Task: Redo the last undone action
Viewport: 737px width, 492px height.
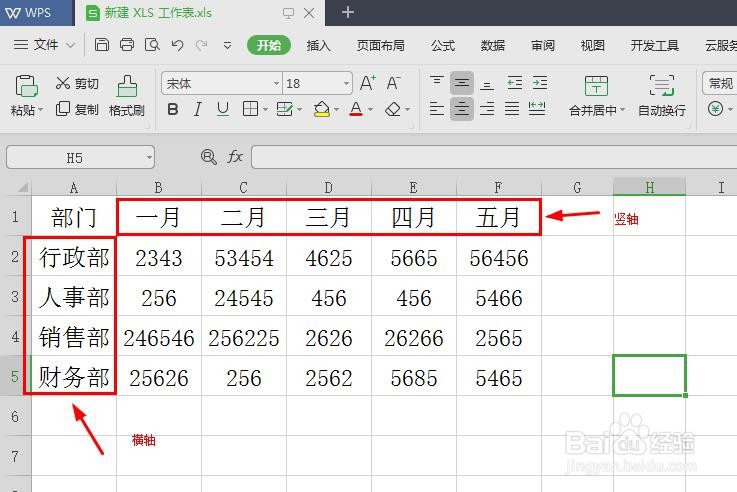Action: tap(202, 45)
